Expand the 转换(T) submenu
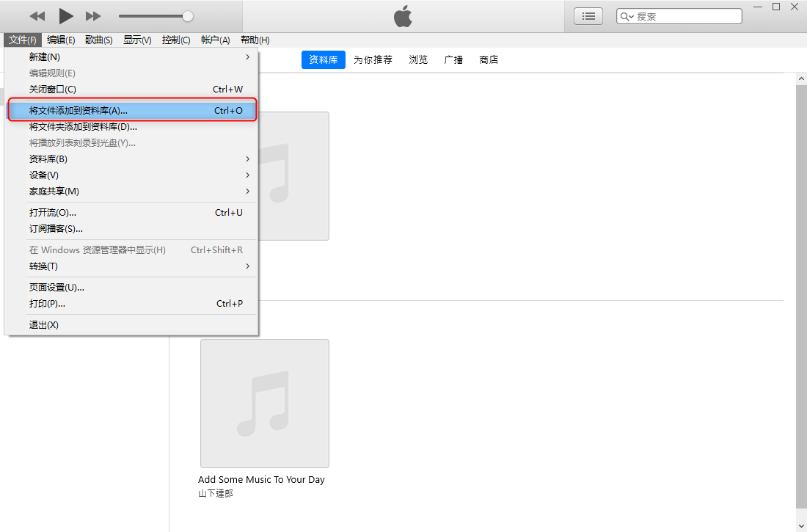The height and width of the screenshot is (532, 807). coord(131,266)
